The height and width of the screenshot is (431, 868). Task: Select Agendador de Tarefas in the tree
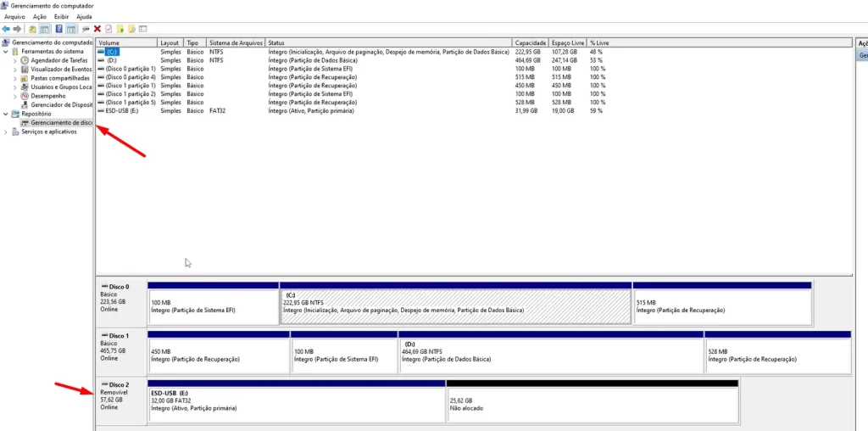[x=58, y=60]
